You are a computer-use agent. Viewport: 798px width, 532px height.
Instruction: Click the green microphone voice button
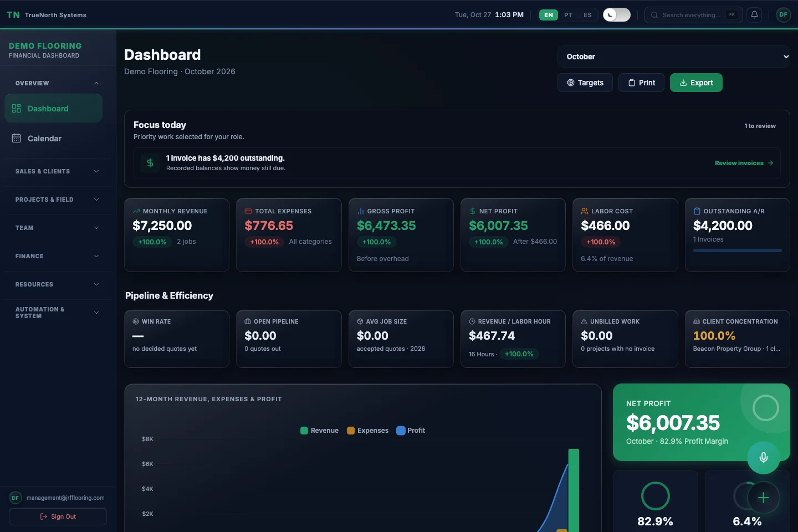763,457
